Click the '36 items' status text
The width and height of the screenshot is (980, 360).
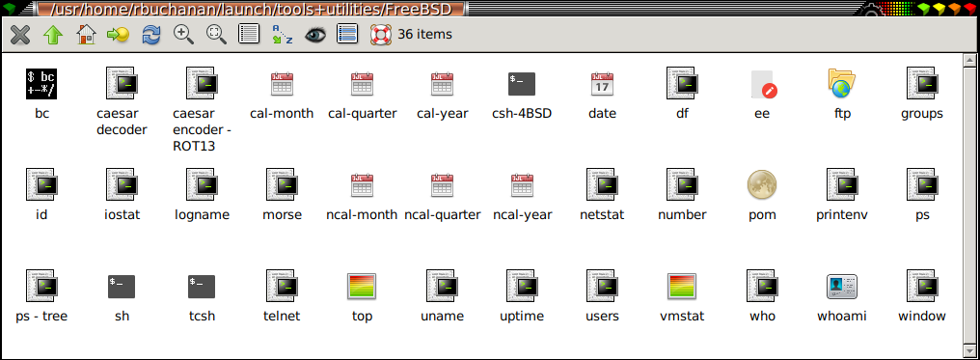(x=425, y=34)
